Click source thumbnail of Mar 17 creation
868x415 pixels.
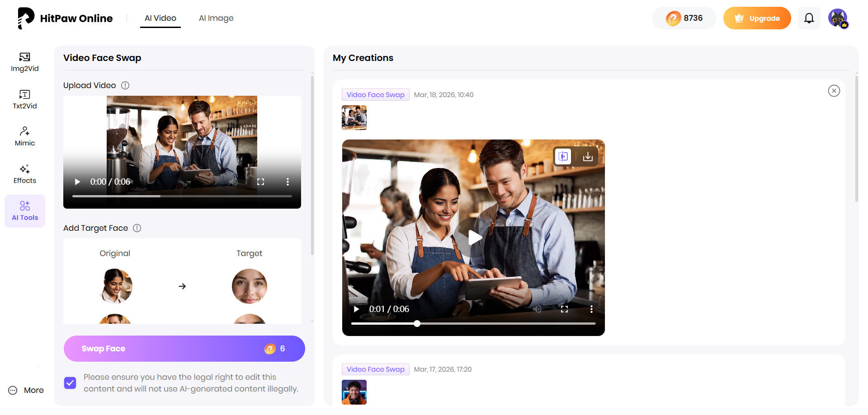[354, 392]
